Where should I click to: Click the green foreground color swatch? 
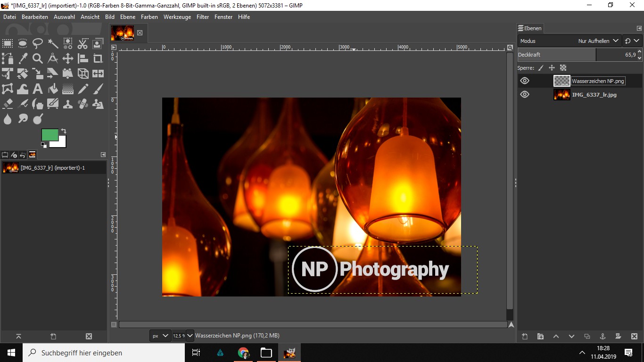[x=50, y=135]
